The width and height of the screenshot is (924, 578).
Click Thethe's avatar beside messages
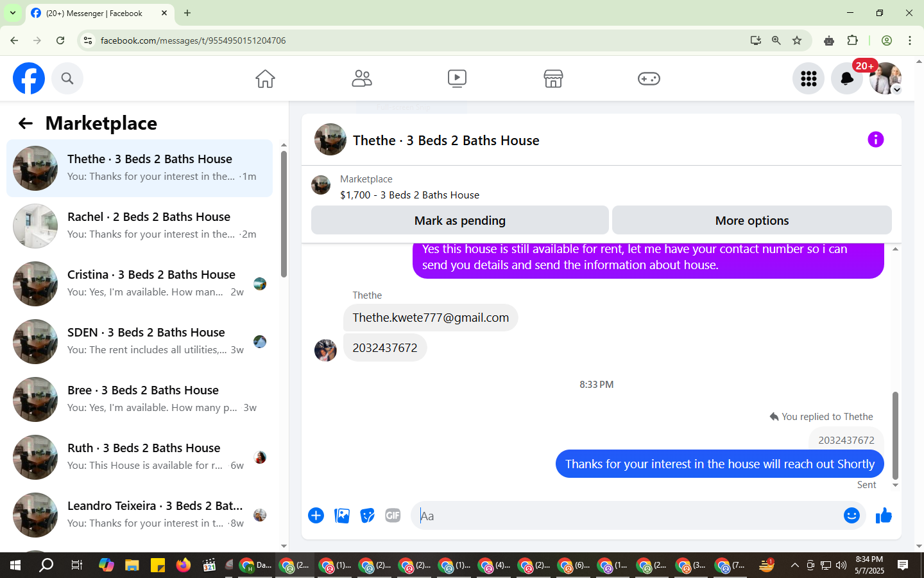[325, 351]
